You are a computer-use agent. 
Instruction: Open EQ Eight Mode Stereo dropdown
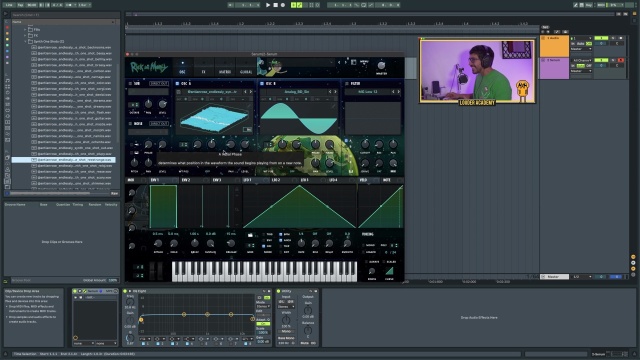263,306
